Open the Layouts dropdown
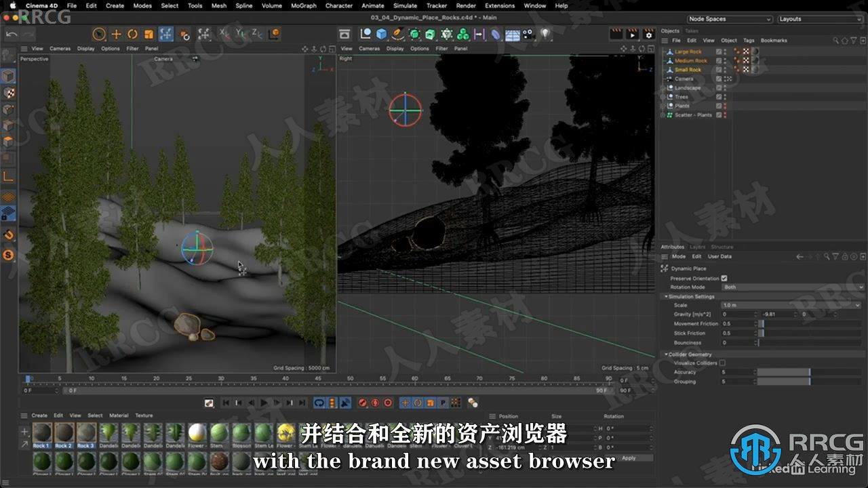The height and width of the screenshot is (488, 868). click(821, 19)
